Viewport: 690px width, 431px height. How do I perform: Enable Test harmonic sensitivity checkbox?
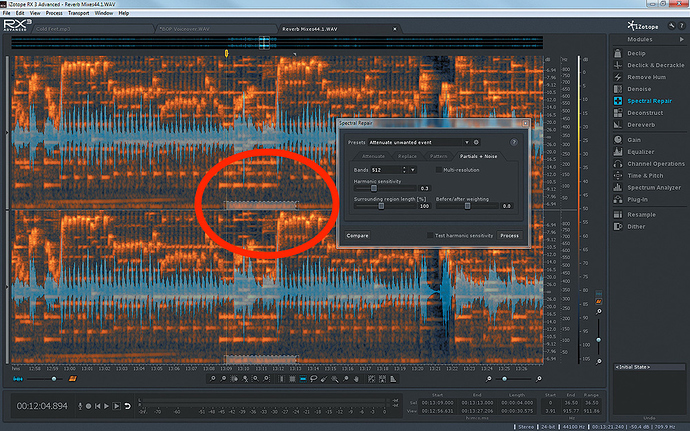point(430,236)
